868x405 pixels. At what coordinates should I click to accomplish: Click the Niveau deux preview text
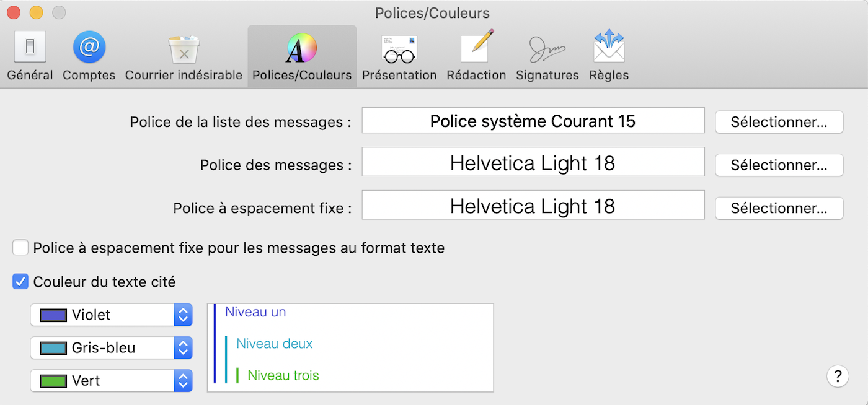click(x=274, y=344)
